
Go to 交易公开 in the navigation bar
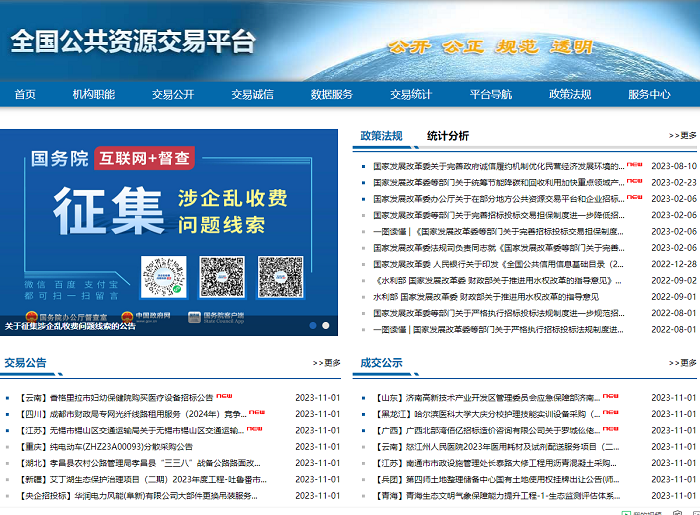point(173,94)
